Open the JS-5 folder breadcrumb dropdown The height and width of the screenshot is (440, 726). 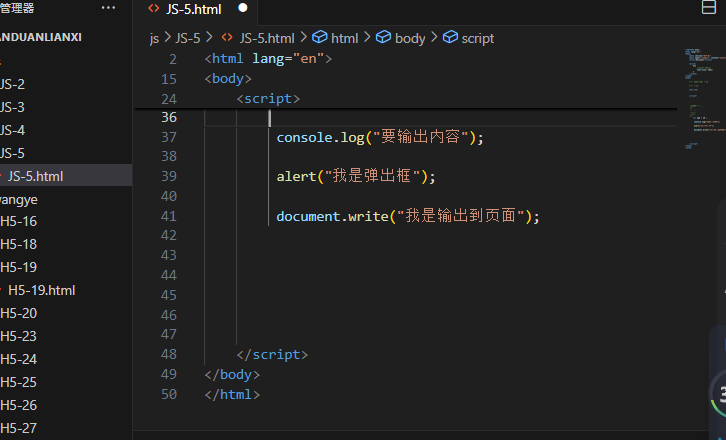(x=186, y=38)
